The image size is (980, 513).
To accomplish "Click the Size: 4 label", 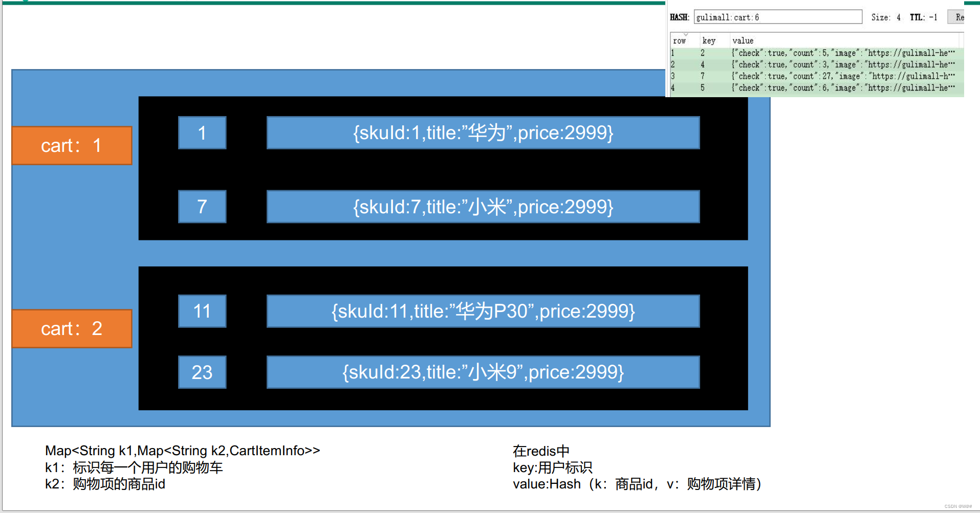I will tap(886, 17).
